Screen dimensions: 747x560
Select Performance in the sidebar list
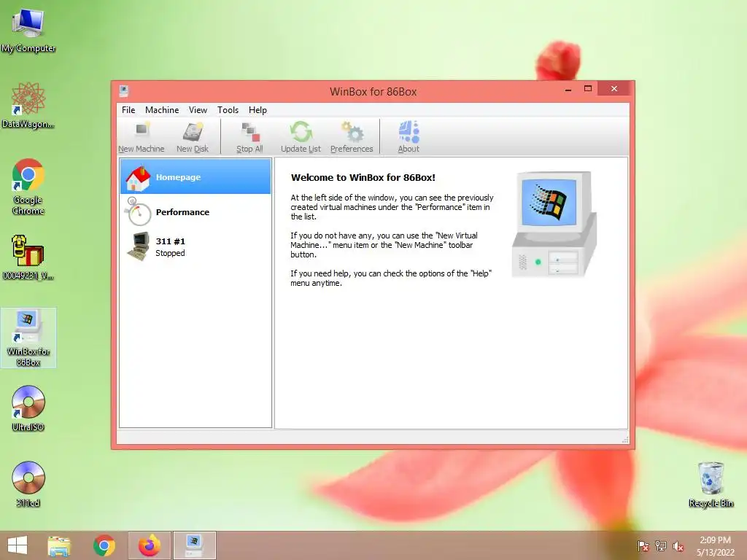[x=196, y=212]
